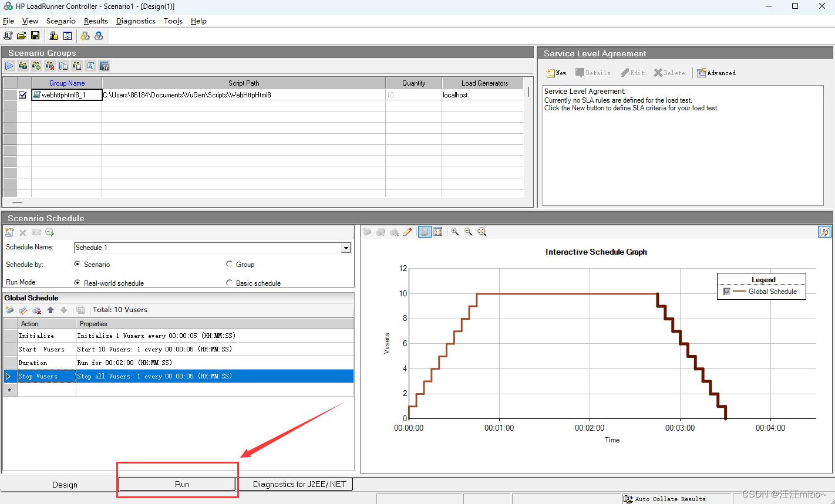This screenshot has height=504, width=835.
Task: Select the Stop Vusers action row
Action: 179,376
